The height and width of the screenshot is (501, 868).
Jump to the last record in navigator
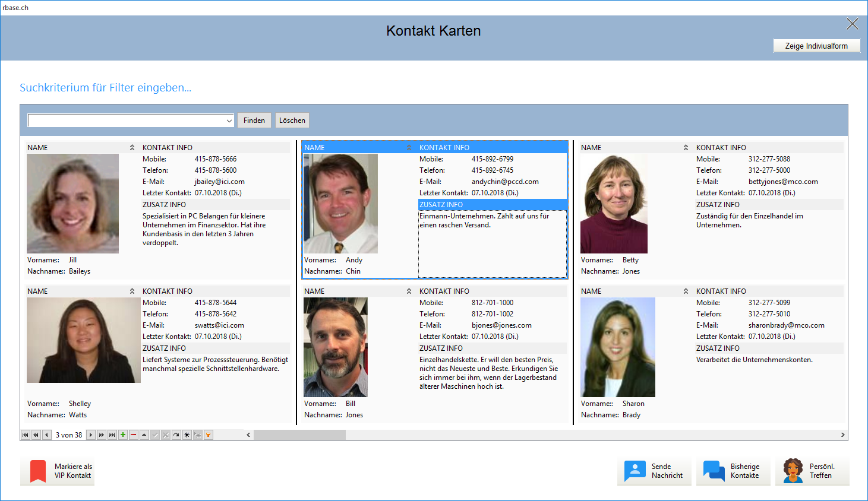[112, 435]
